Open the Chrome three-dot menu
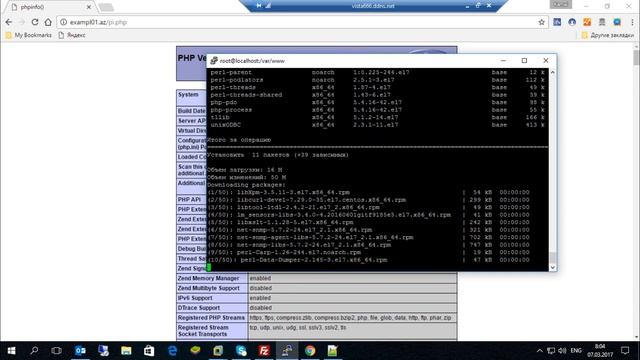Image resolution: width=640 pixels, height=360 pixels. (x=632, y=22)
